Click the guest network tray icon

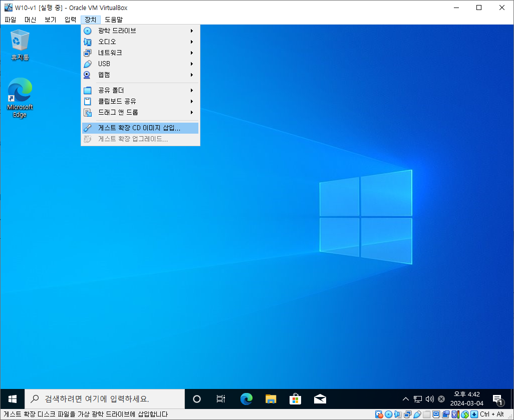418,399
